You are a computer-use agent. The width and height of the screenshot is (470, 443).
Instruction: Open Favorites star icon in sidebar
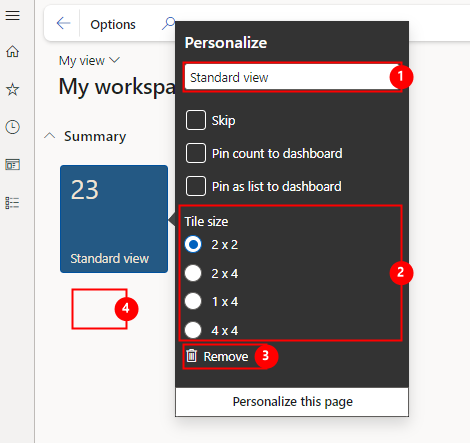[12, 89]
